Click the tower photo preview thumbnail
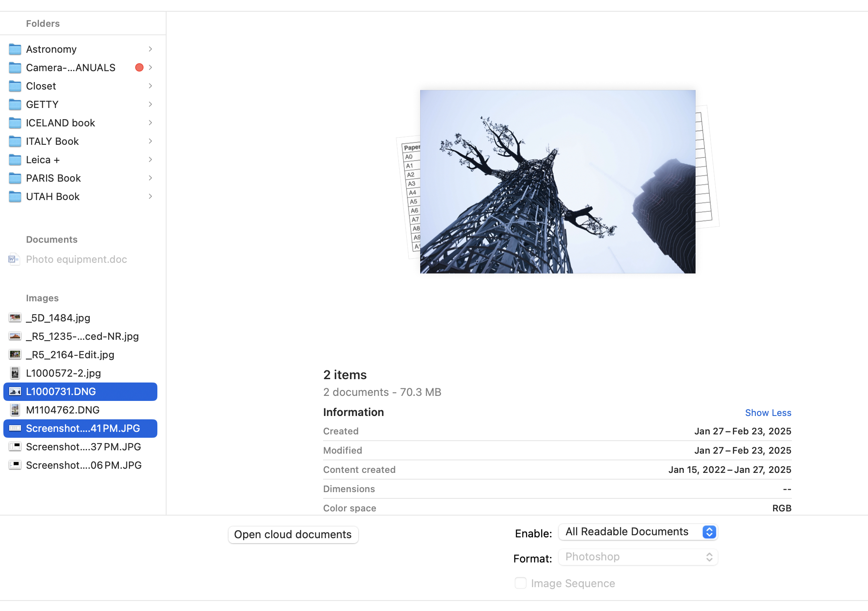Screen dimensions: 868x611 point(557,182)
